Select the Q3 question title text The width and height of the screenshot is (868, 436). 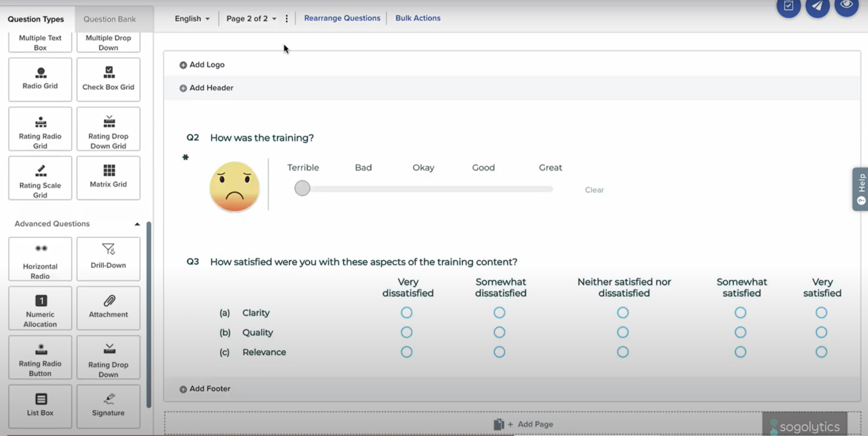[364, 262]
